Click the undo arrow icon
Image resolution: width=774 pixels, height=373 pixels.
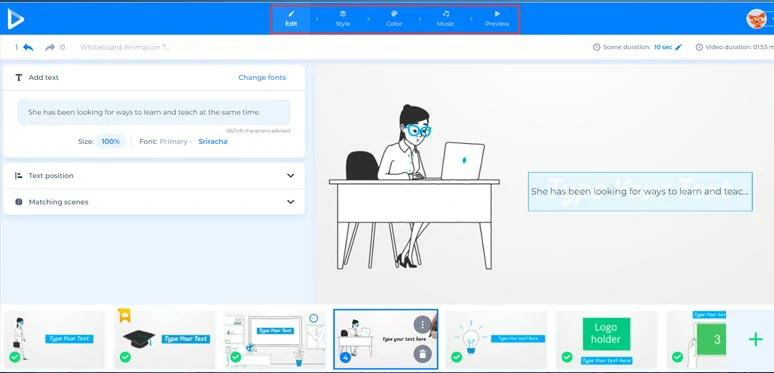click(28, 47)
